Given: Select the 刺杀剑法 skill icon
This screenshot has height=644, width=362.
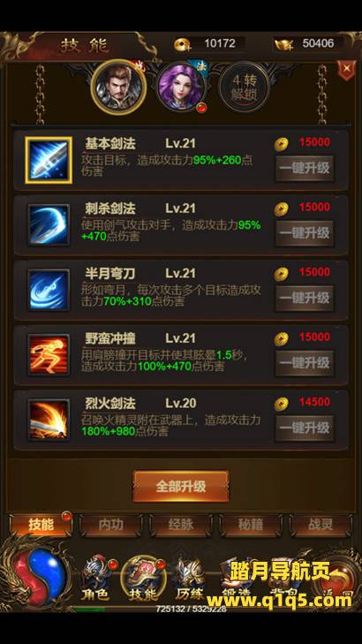Looking at the screenshot, I should pos(49,225).
